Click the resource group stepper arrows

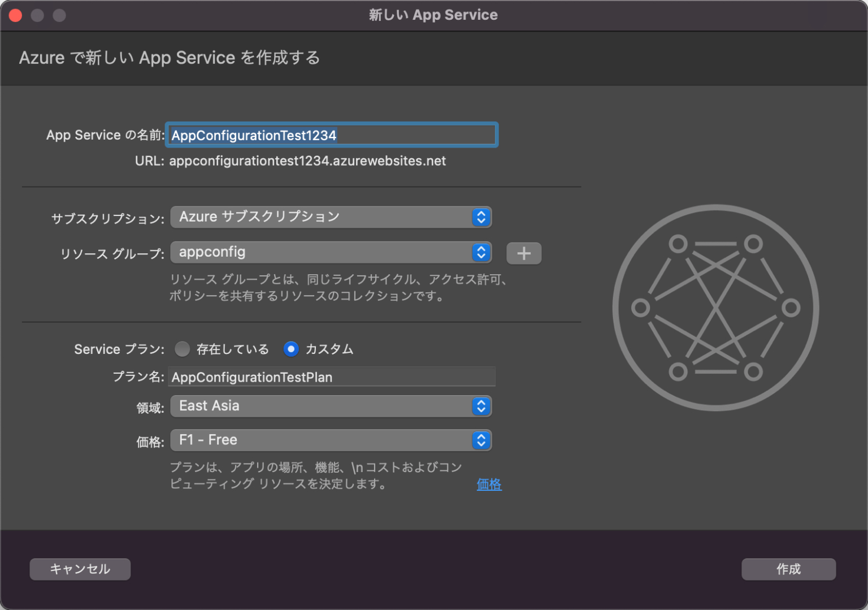pos(480,253)
